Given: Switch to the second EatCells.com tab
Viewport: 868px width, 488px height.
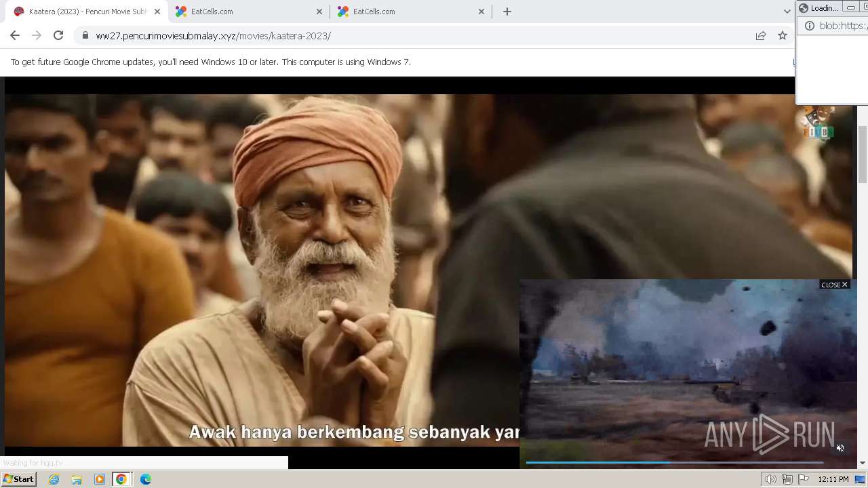Looking at the screenshot, I should [x=410, y=12].
